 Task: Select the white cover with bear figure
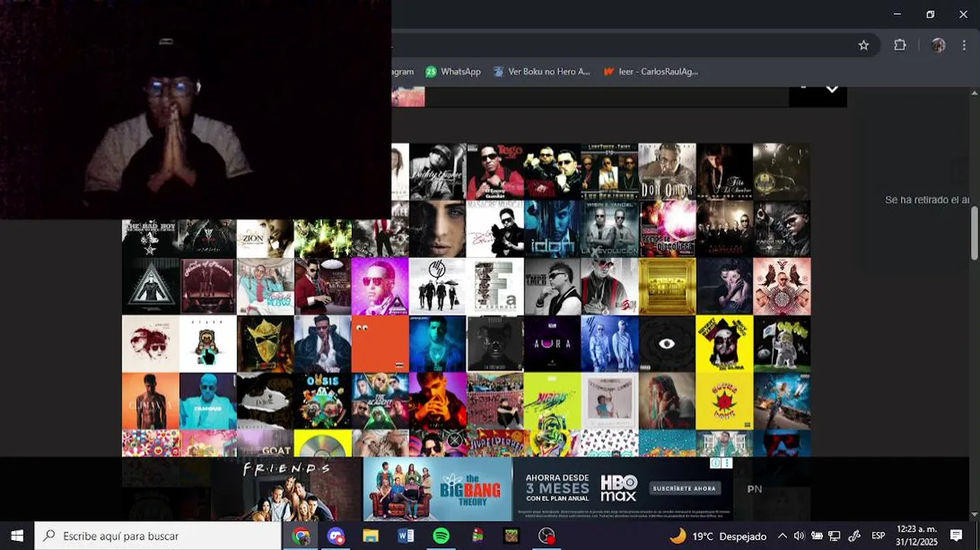[x=208, y=344]
